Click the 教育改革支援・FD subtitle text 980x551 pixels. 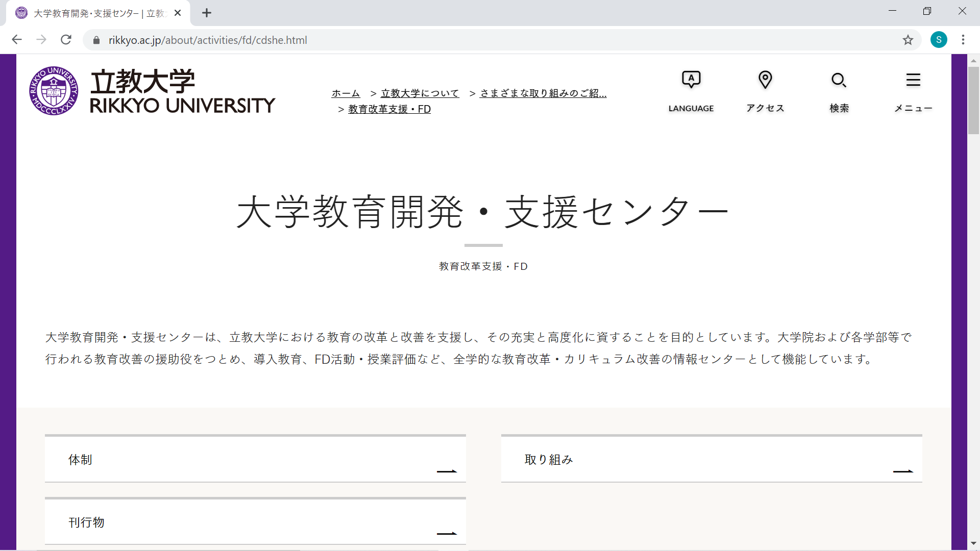point(483,266)
